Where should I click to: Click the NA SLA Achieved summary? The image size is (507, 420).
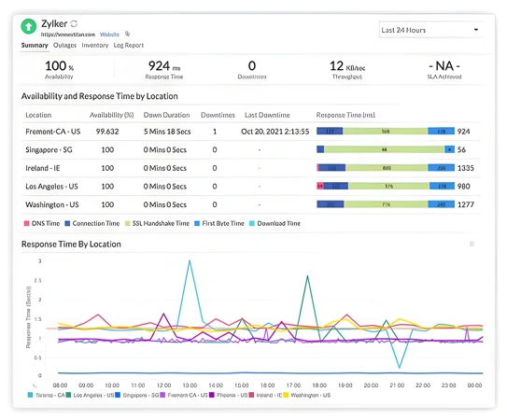click(x=444, y=69)
